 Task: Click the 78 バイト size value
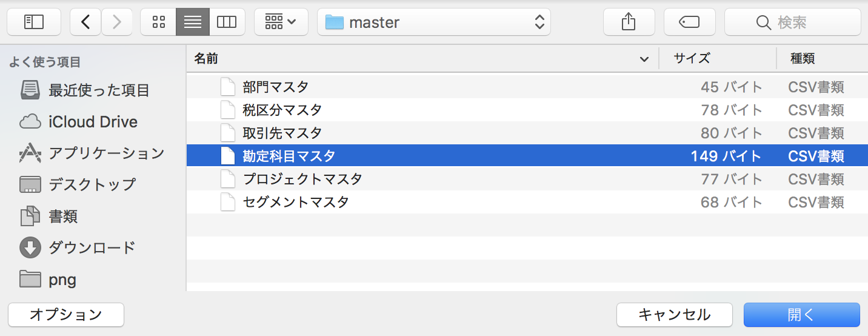[x=731, y=110]
